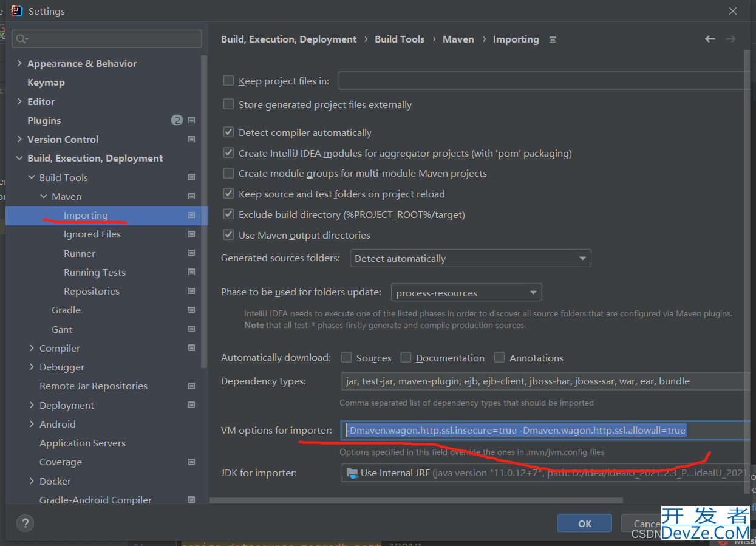Select Ignored Files under Maven
This screenshot has height=546, width=756.
(x=92, y=234)
